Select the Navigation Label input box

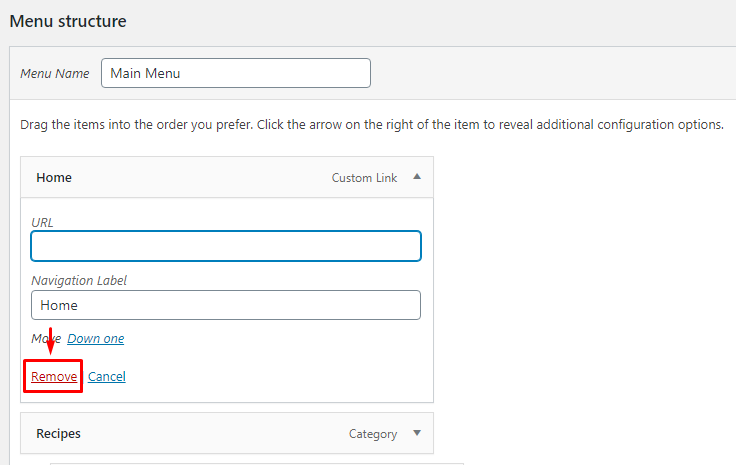click(x=226, y=305)
